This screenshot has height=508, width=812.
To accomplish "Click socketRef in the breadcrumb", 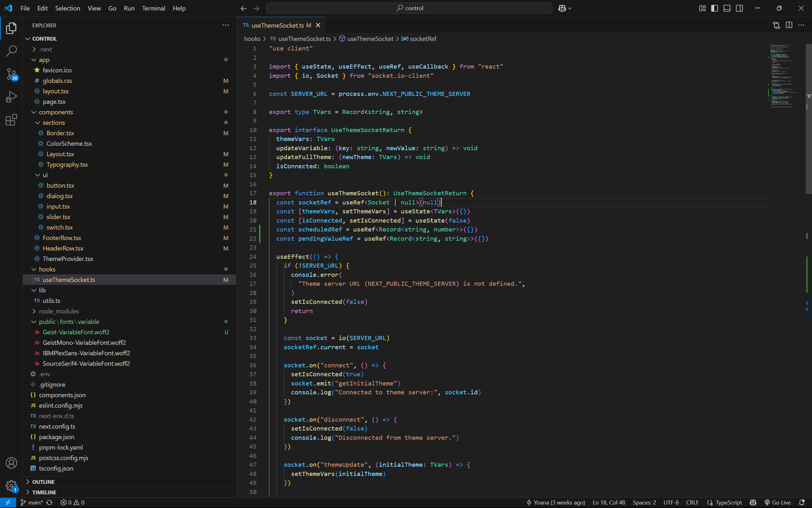I will tap(419, 39).
